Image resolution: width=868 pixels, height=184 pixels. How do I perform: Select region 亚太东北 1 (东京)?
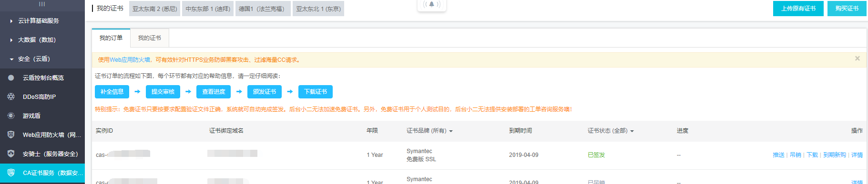318,9
